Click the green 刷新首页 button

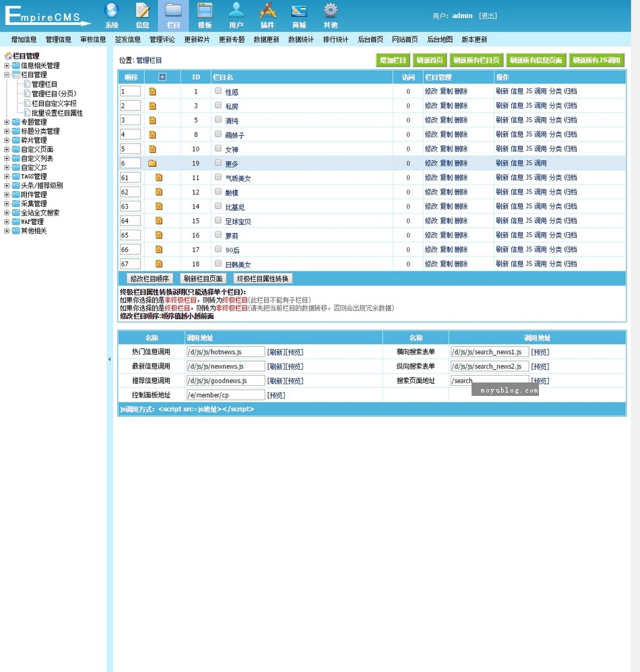(x=430, y=60)
